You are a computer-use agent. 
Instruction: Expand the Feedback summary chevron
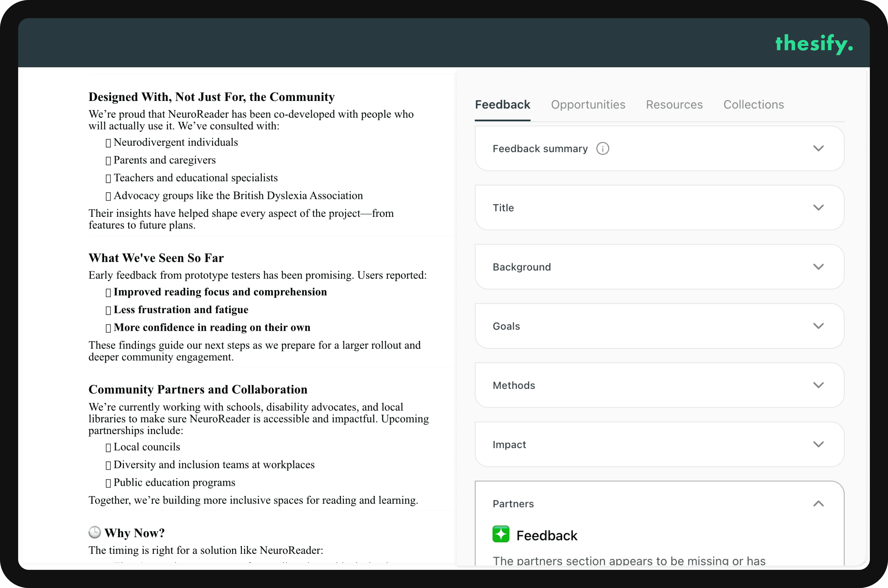[818, 148]
